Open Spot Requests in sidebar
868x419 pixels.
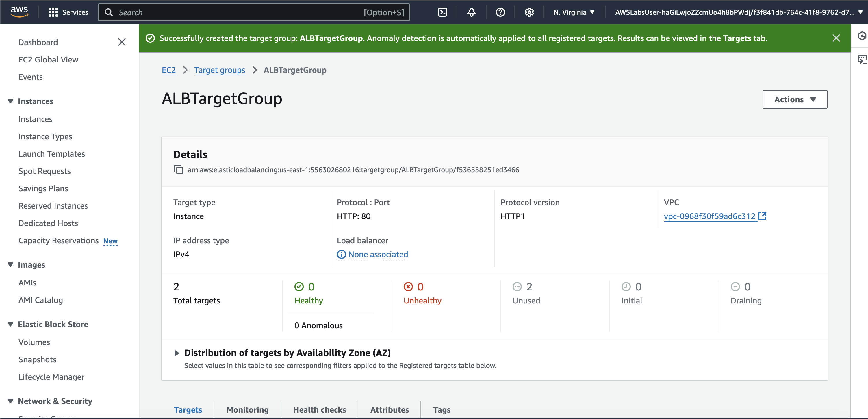point(44,171)
